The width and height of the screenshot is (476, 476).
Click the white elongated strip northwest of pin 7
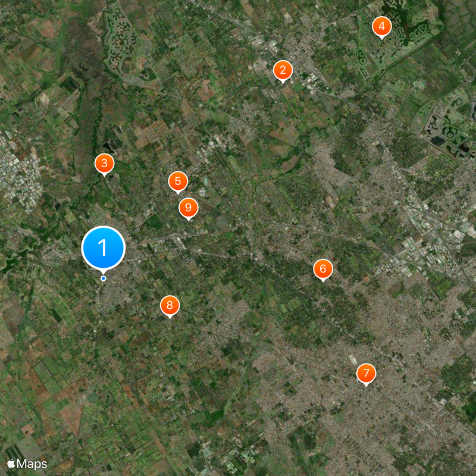[x=352, y=360]
